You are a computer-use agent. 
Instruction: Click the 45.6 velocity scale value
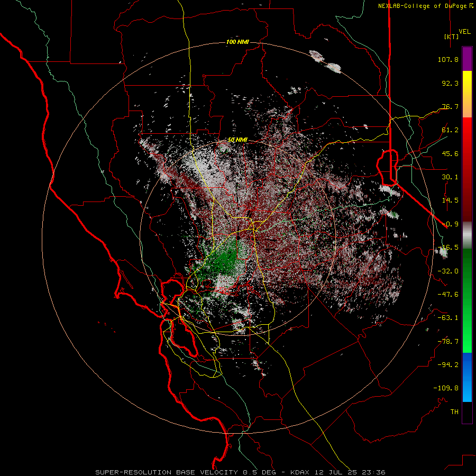[450, 153]
